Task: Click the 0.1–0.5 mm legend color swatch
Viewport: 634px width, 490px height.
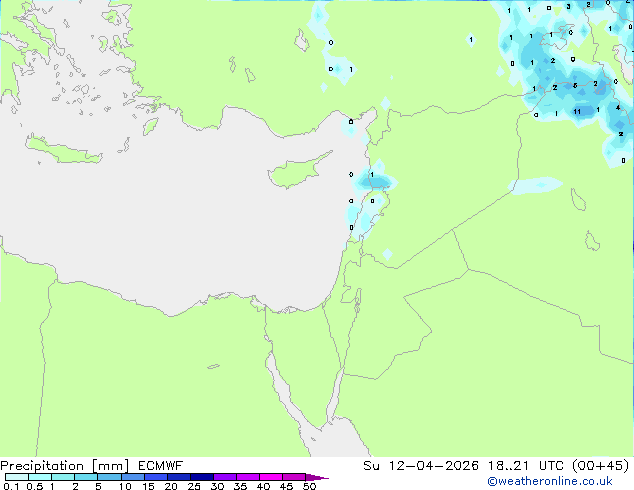Action: point(17,477)
